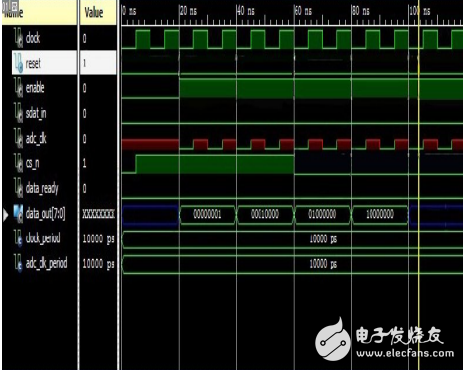
Task: Click the 10000 ps label in clock_period waveform
Action: click(323, 239)
